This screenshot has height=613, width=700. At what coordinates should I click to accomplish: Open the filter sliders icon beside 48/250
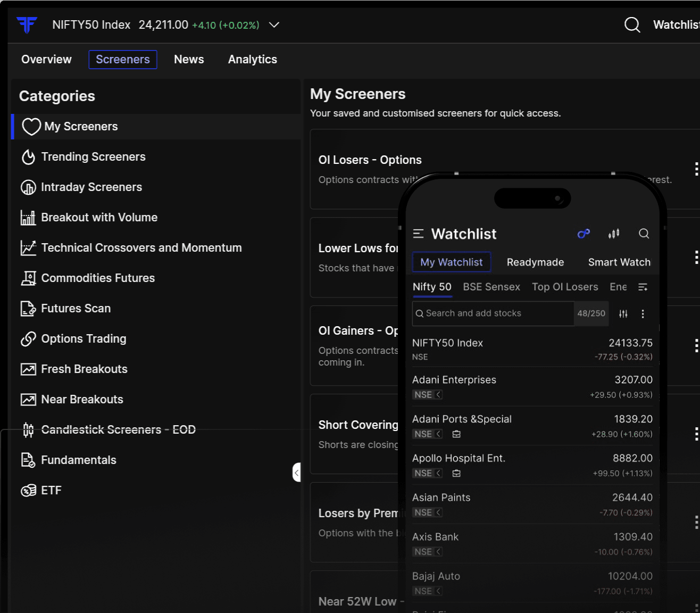[x=623, y=314]
